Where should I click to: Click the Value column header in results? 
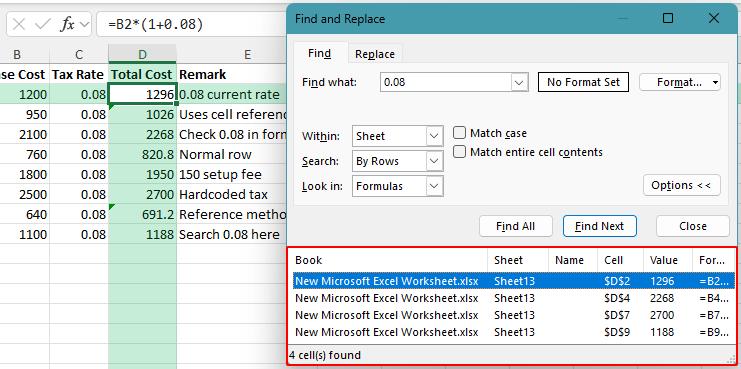(668, 260)
